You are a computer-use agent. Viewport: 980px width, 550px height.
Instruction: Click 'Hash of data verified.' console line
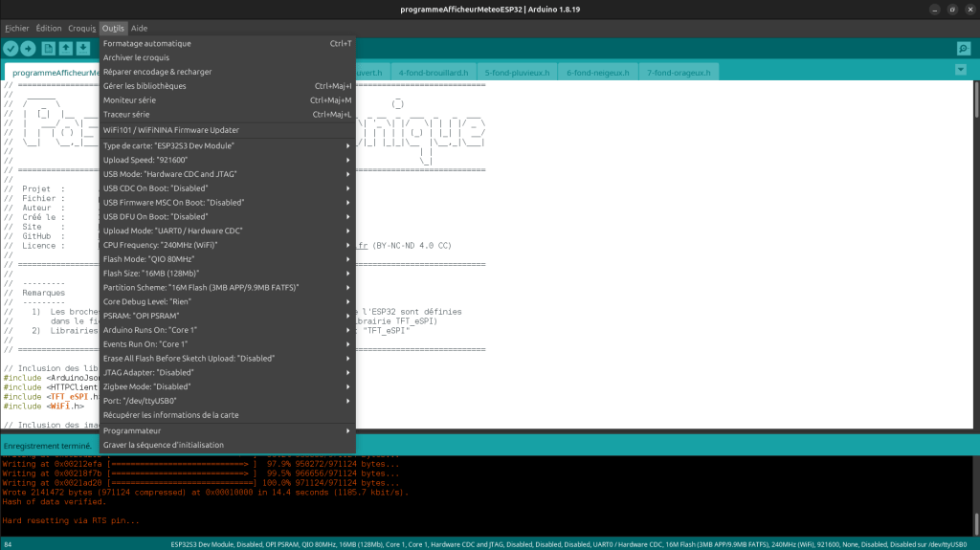pos(55,502)
